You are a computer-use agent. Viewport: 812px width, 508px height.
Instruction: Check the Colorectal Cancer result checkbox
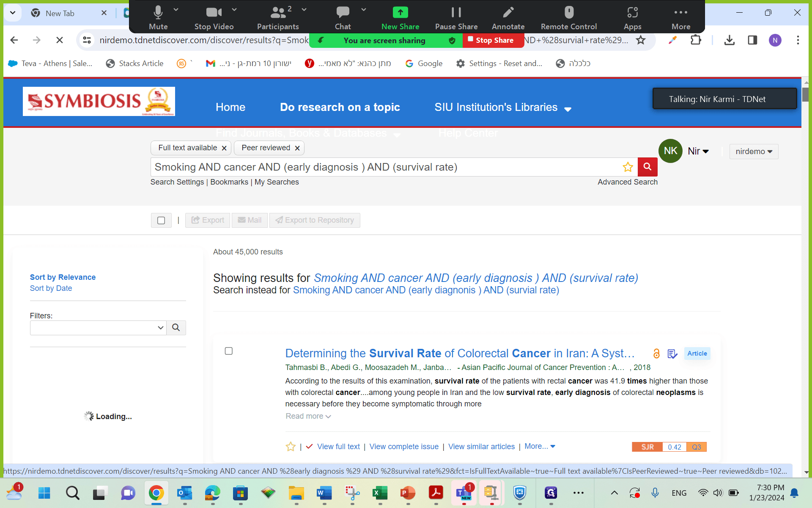tap(229, 351)
